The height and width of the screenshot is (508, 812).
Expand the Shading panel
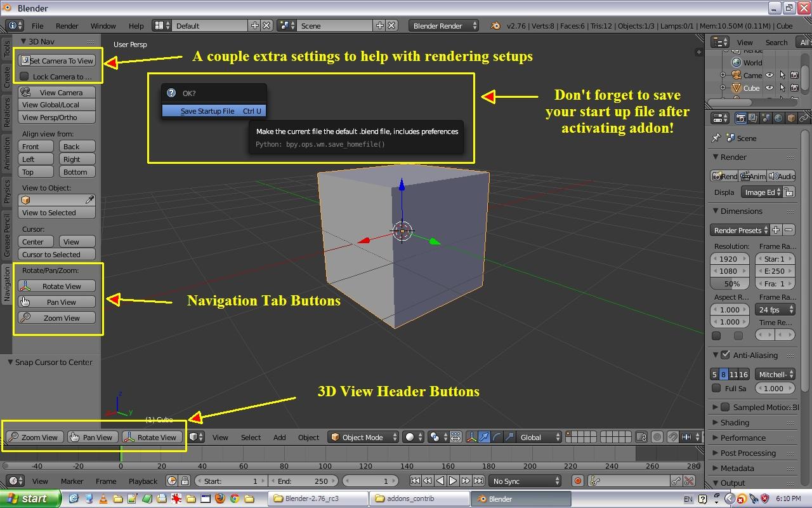[x=735, y=422]
